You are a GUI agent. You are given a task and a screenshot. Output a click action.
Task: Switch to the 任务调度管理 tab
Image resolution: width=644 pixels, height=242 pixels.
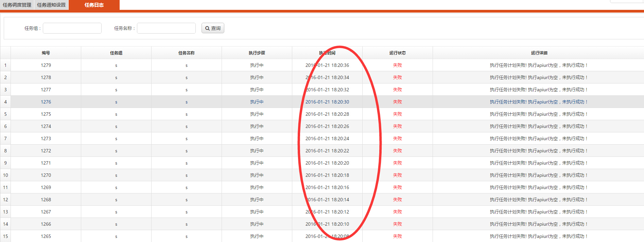point(17,5)
